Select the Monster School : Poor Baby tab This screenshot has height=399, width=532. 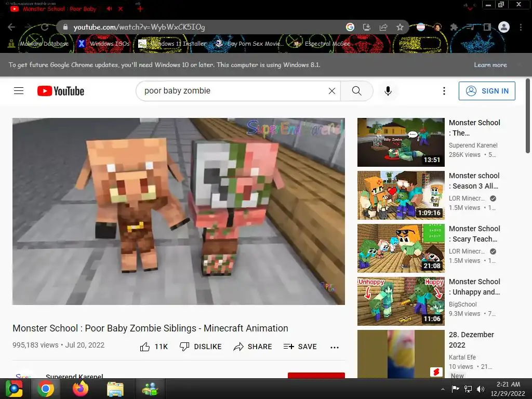tap(59, 9)
